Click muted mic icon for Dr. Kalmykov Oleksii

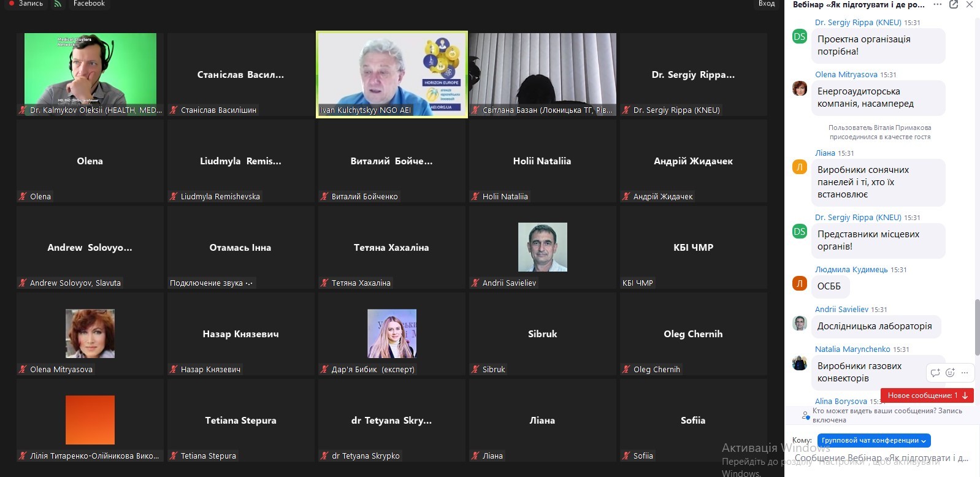pos(23,110)
